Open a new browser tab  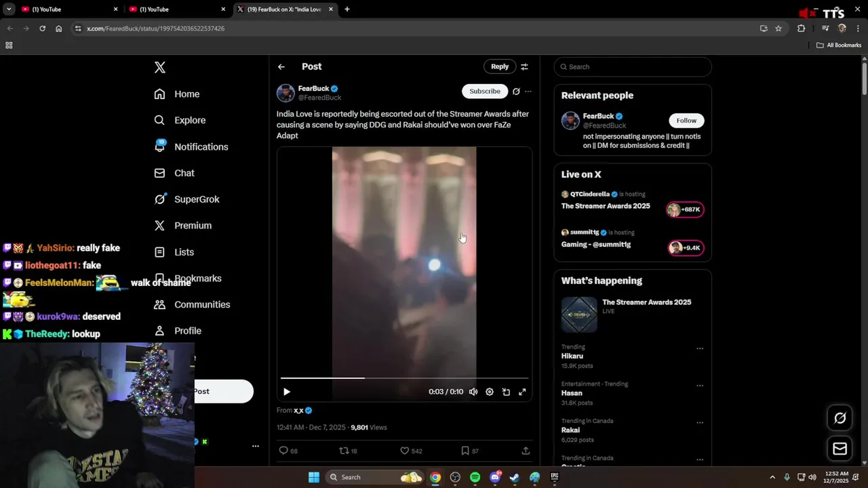tap(347, 9)
